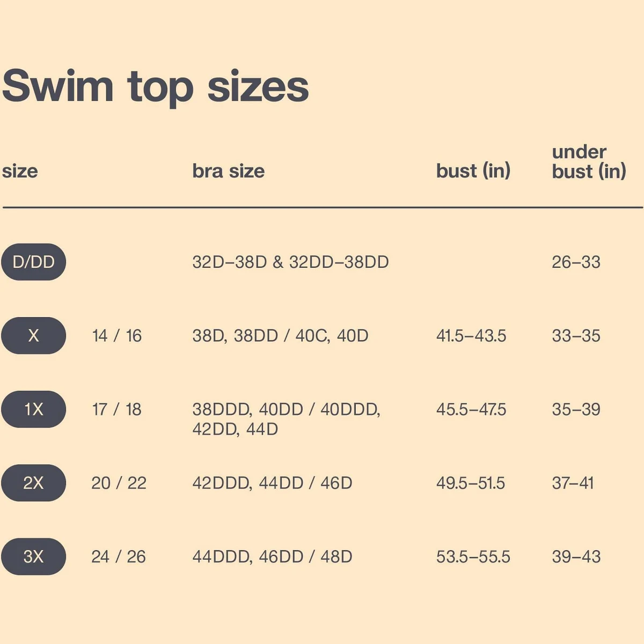Click the 14 / 16 numeric size

[117, 336]
